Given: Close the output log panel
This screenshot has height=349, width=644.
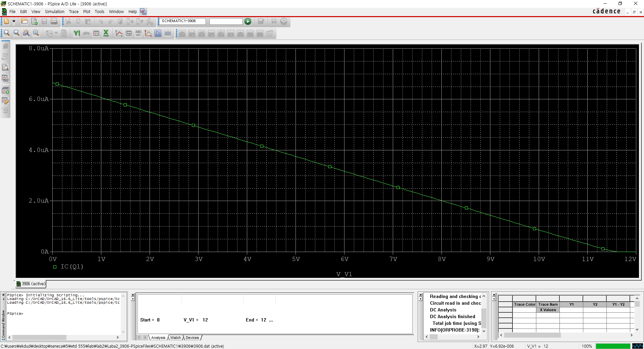Looking at the screenshot, I should 421,295.
